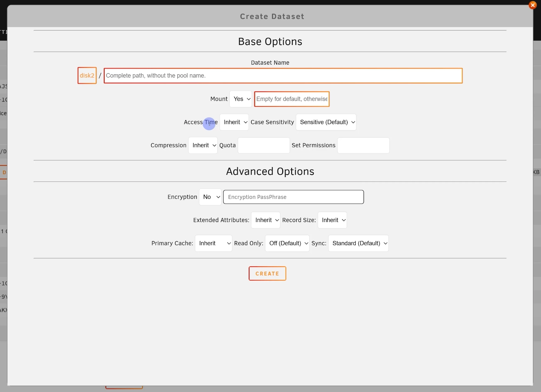Screen dimensions: 541x392
Task: Click the Encryption PassPhrase field
Action: tap(293, 197)
